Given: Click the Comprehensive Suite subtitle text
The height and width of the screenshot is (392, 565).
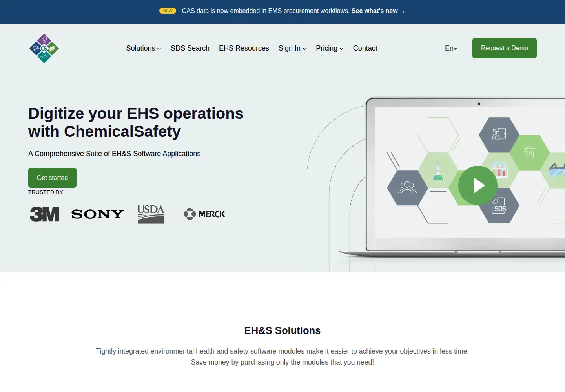Looking at the screenshot, I should pyautogui.click(x=114, y=154).
